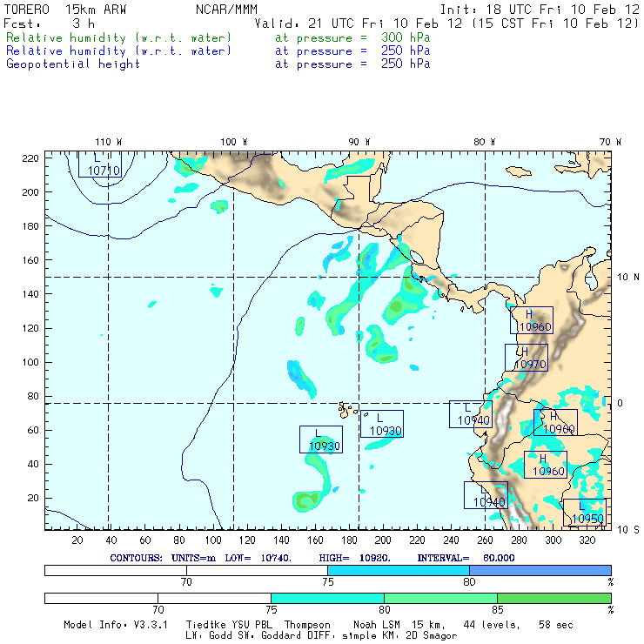Image resolution: width=644 pixels, height=644 pixels.
Task: Click the "CONTOURS: UNITS=m" text
Action: coord(163,558)
